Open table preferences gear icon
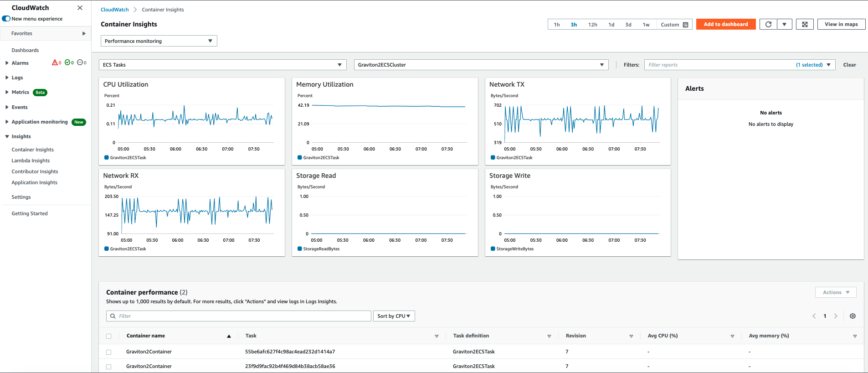The image size is (868, 373). click(x=853, y=316)
